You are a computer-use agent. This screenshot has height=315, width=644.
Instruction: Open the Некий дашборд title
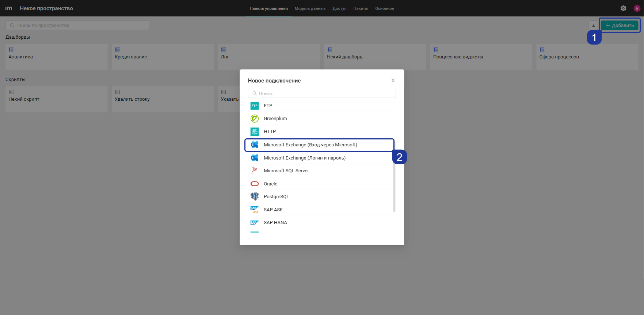pyautogui.click(x=345, y=57)
